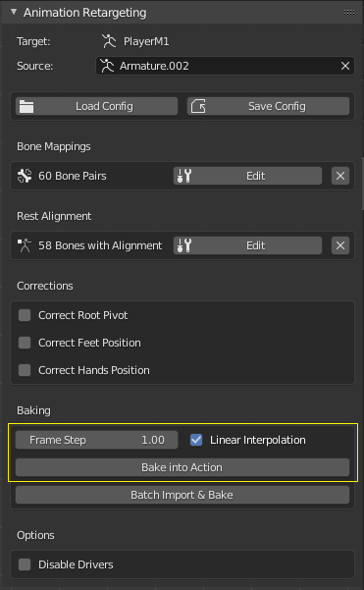Click the Frame Step value field
The height and width of the screenshot is (590, 364).
pyautogui.click(x=96, y=440)
